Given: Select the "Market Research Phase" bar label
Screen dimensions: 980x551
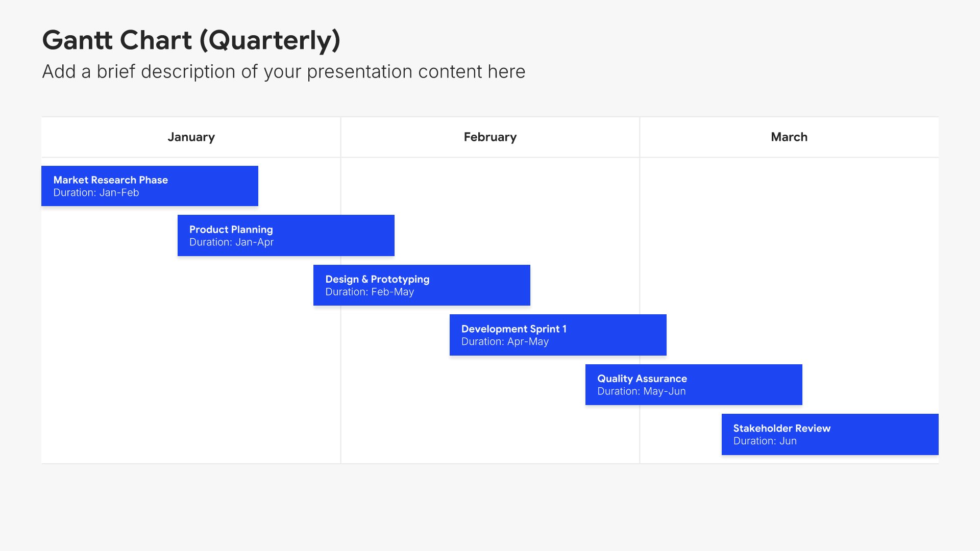Looking at the screenshot, I should click(x=110, y=180).
